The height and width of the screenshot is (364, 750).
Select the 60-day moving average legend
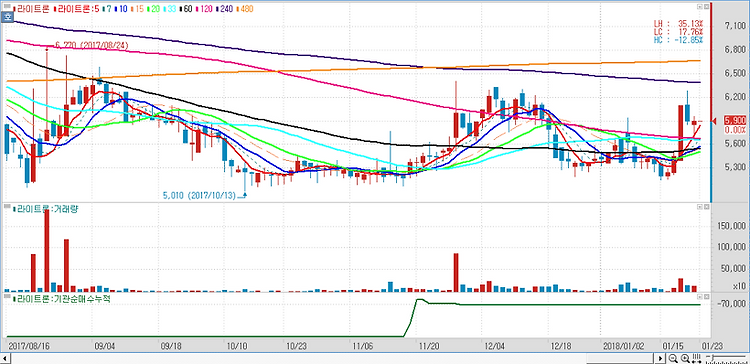pyautogui.click(x=186, y=9)
